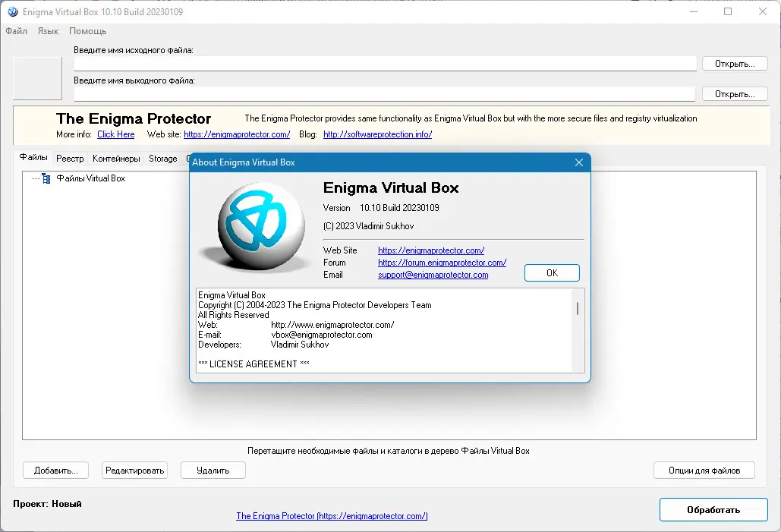
Task: Open the forum.enigmaprotector.com link
Action: [x=442, y=263]
